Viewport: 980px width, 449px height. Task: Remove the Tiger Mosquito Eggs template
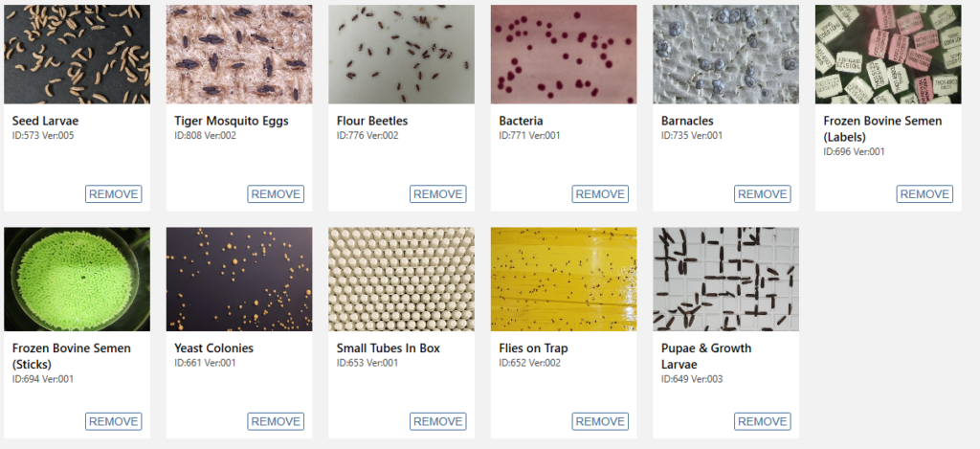[276, 193]
